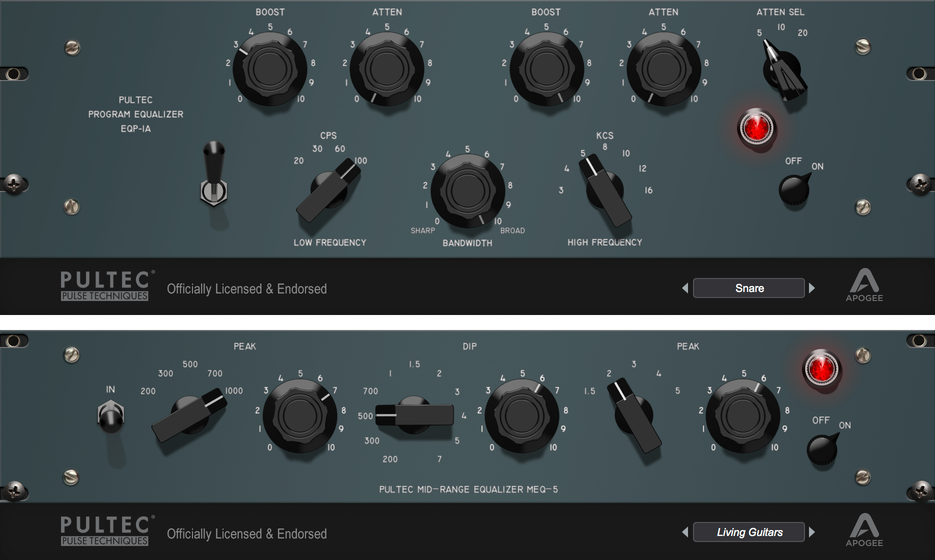This screenshot has width=935, height=560.
Task: Click the MEQ-5 DIP frequency selector knob
Action: pyautogui.click(x=414, y=415)
